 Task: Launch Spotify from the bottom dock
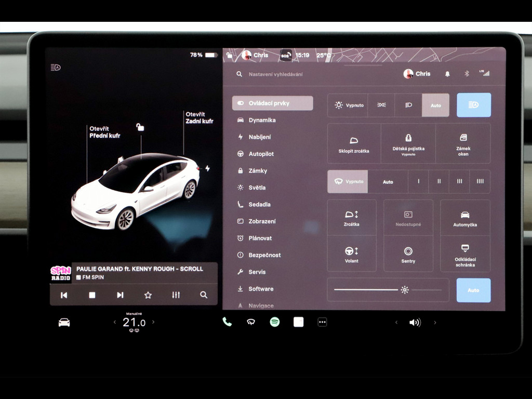(275, 322)
